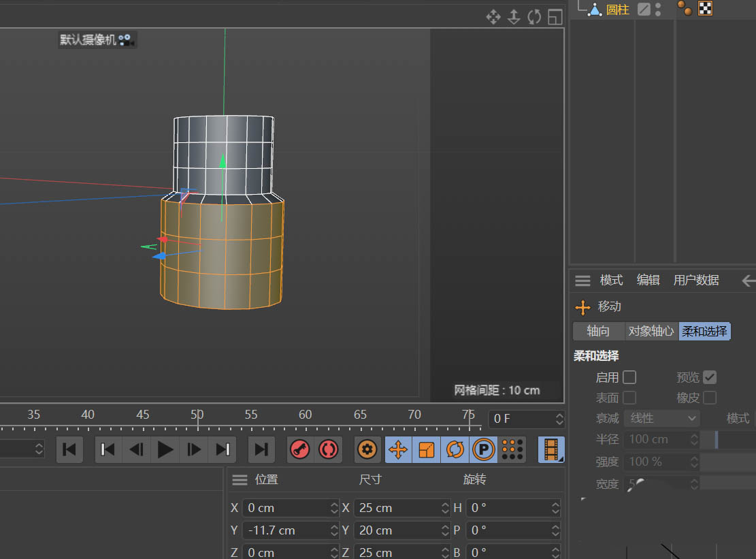Toggle the autokeying button
Viewport: 756px width, 559px height.
coord(328,449)
